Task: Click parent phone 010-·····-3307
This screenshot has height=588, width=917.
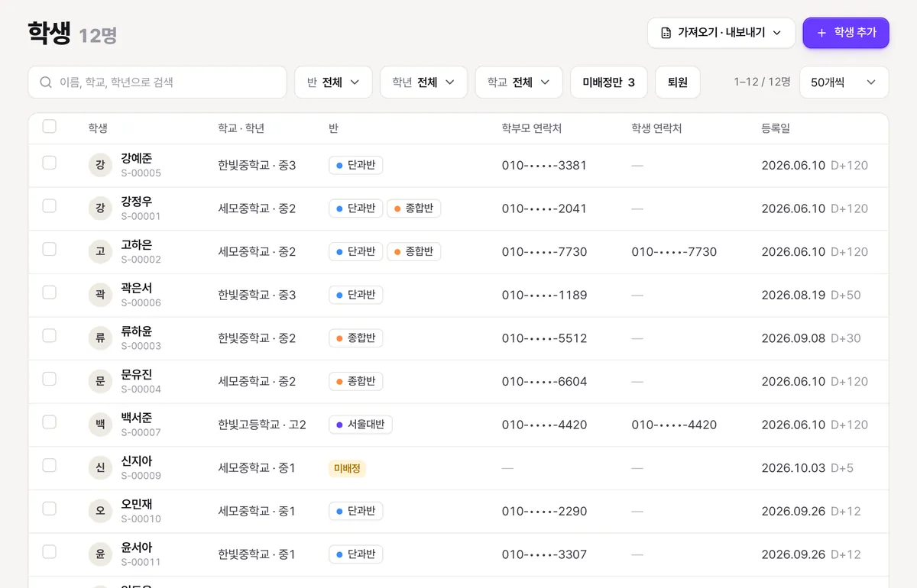Action: tap(544, 554)
